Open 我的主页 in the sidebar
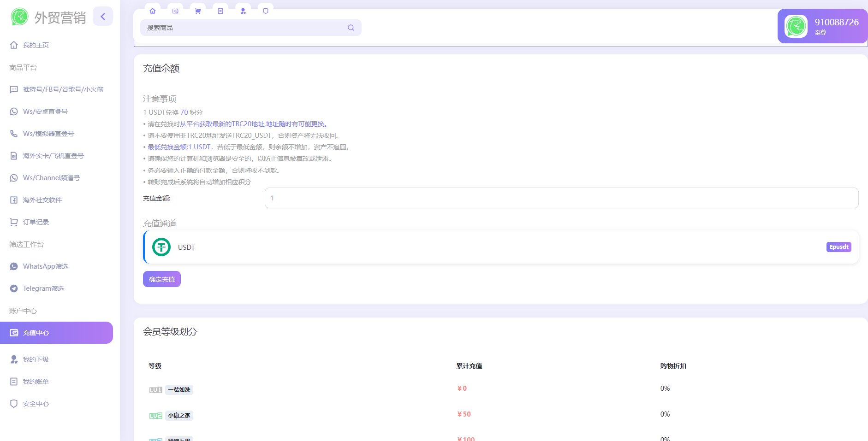Image resolution: width=868 pixels, height=441 pixels. 36,45
